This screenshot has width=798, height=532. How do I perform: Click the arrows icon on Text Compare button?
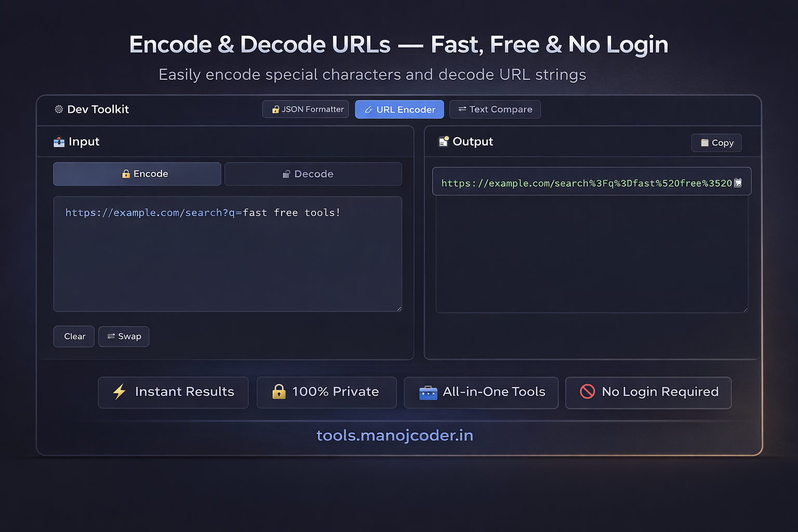(462, 109)
